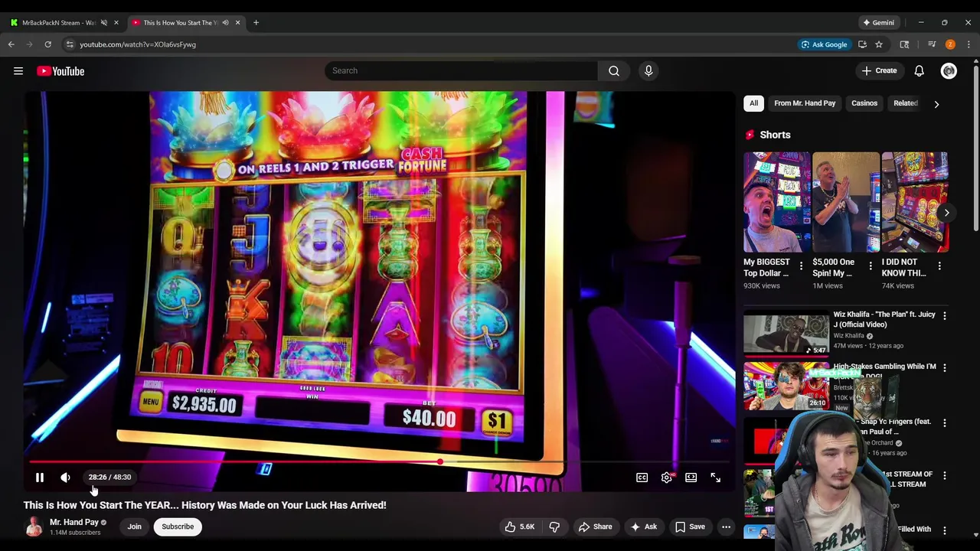Open Mr. Hand Pay channel avatar
980x551 pixels.
pyautogui.click(x=34, y=527)
